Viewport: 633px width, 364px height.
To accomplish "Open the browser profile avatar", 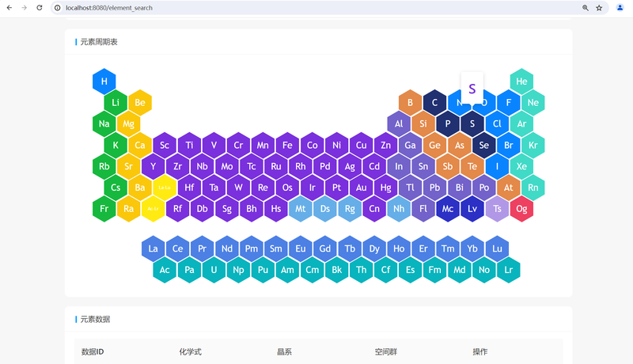I will click(620, 8).
